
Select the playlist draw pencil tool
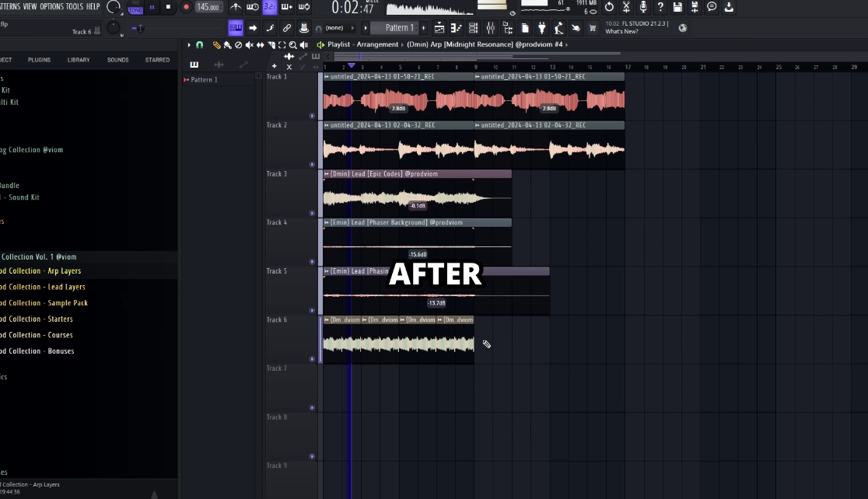(x=217, y=45)
